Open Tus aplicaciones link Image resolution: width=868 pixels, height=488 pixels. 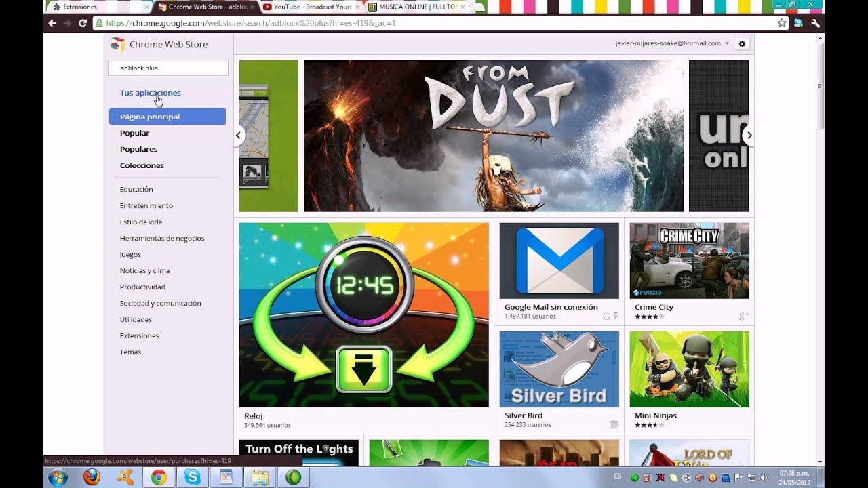coord(151,93)
